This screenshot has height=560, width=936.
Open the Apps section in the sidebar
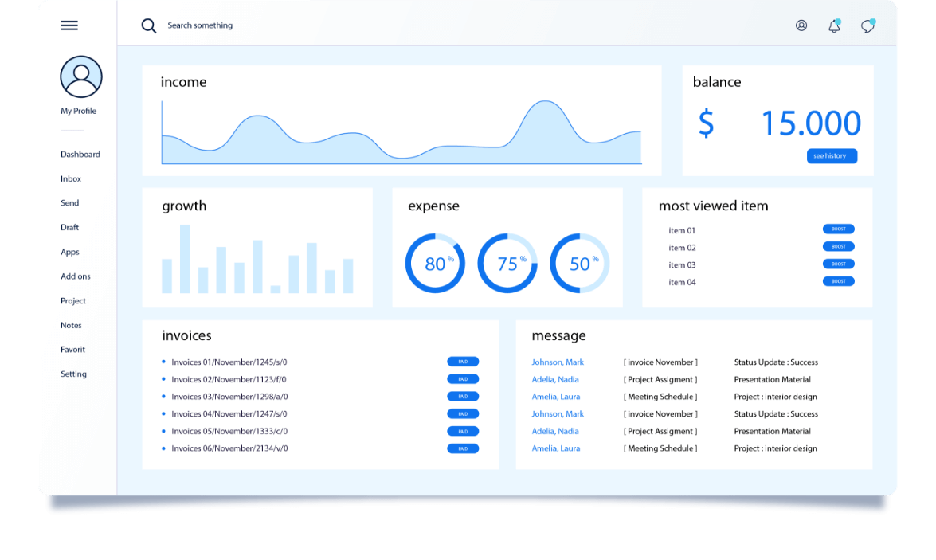(x=70, y=252)
